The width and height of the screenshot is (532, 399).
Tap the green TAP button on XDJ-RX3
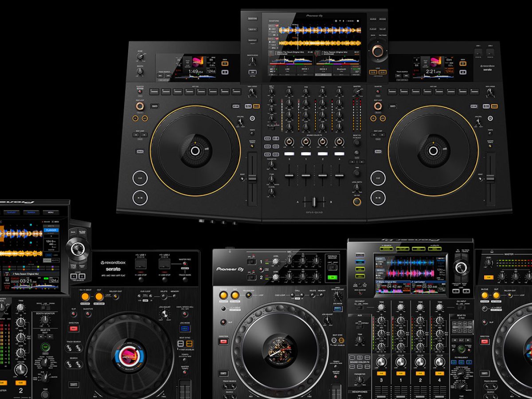(44, 347)
